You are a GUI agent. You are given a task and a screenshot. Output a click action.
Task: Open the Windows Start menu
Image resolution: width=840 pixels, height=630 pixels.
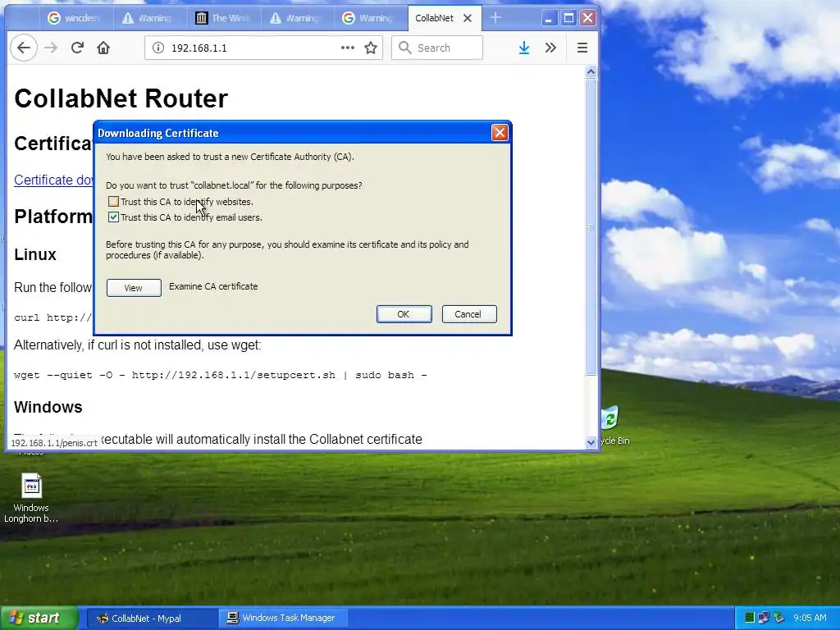[x=39, y=618]
